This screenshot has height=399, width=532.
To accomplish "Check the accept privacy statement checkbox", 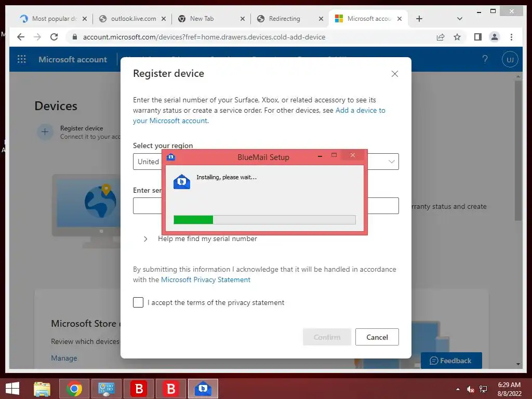I will 138,302.
